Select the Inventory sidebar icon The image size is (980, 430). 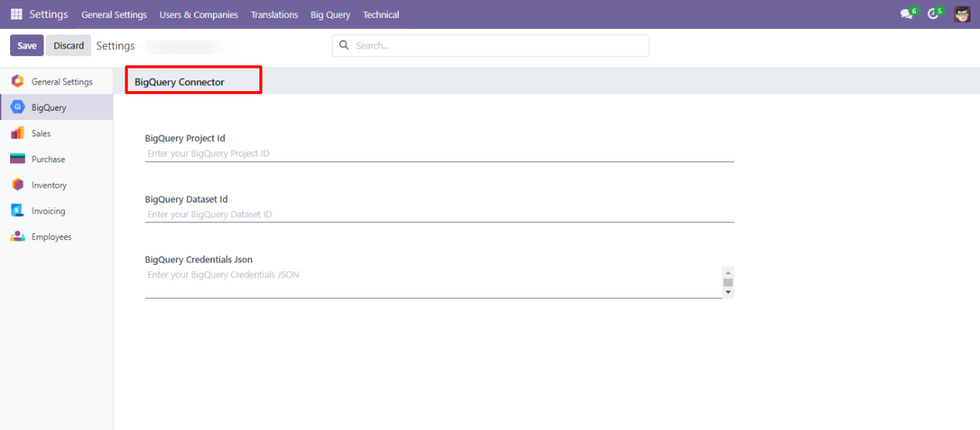coord(17,185)
